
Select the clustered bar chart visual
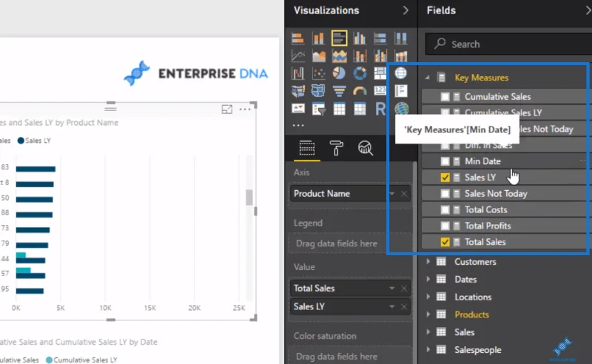[339, 38]
